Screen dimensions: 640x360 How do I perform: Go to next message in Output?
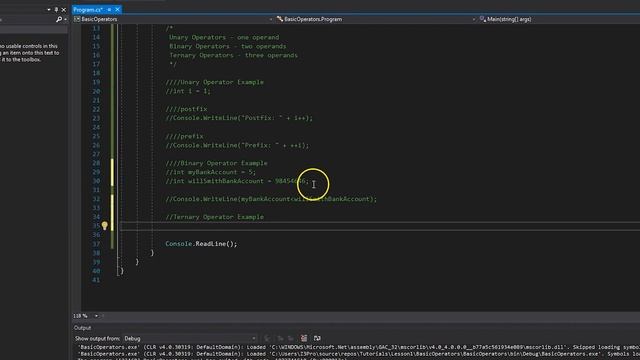(291, 338)
